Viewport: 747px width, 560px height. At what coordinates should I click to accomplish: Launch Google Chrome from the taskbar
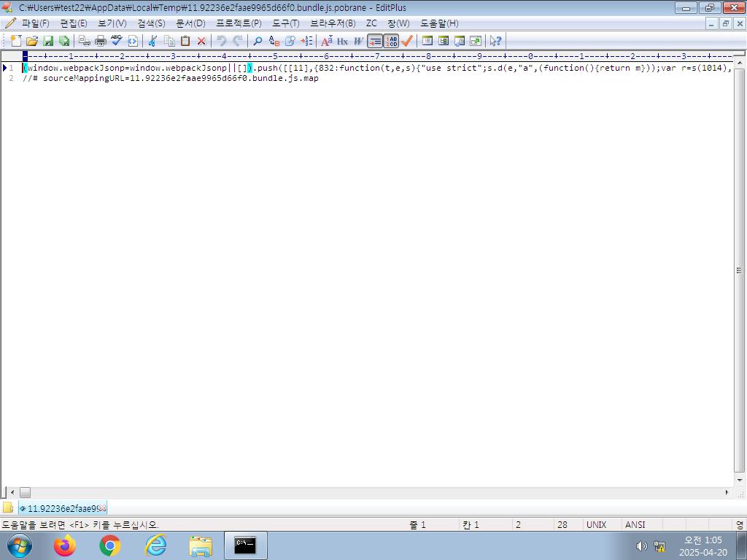tap(110, 545)
